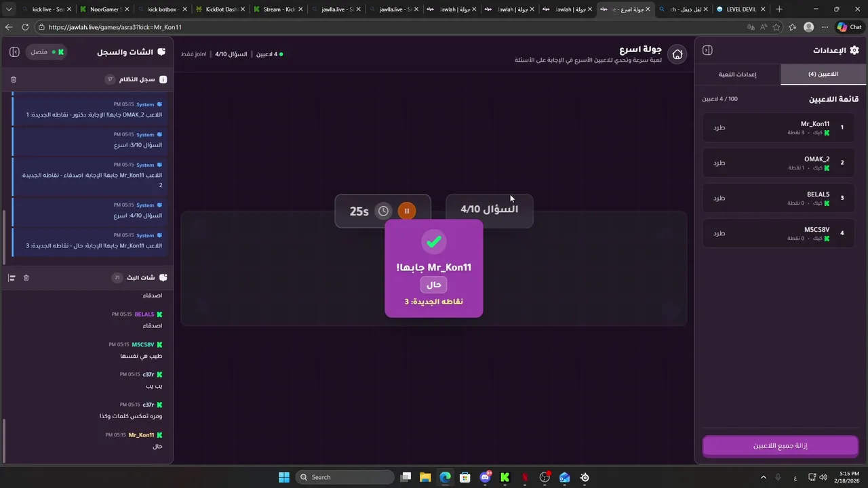868x488 pixels.
Task: Click the السؤال 4/10 question counter box
Action: (x=490, y=209)
